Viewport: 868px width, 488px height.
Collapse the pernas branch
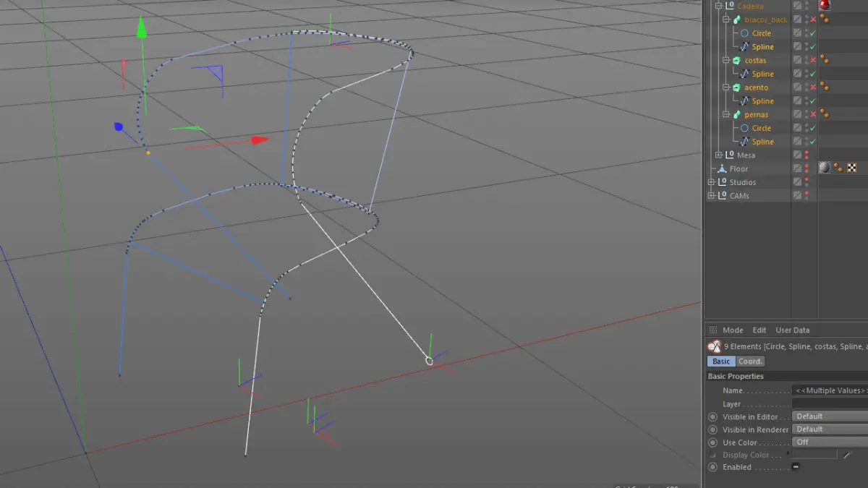coord(726,115)
